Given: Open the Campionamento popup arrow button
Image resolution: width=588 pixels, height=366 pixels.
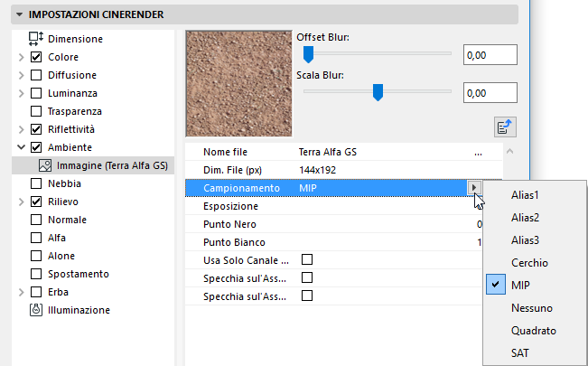Looking at the screenshot, I should coord(474,188).
